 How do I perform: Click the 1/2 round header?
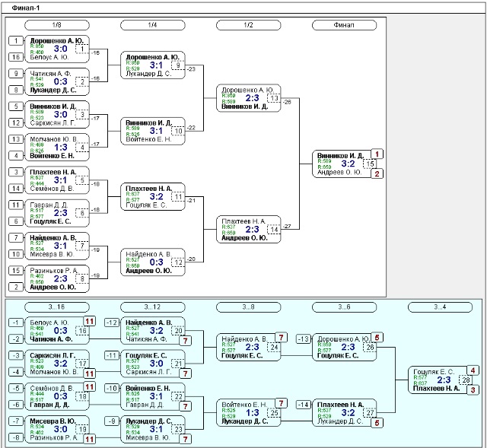tap(249, 25)
